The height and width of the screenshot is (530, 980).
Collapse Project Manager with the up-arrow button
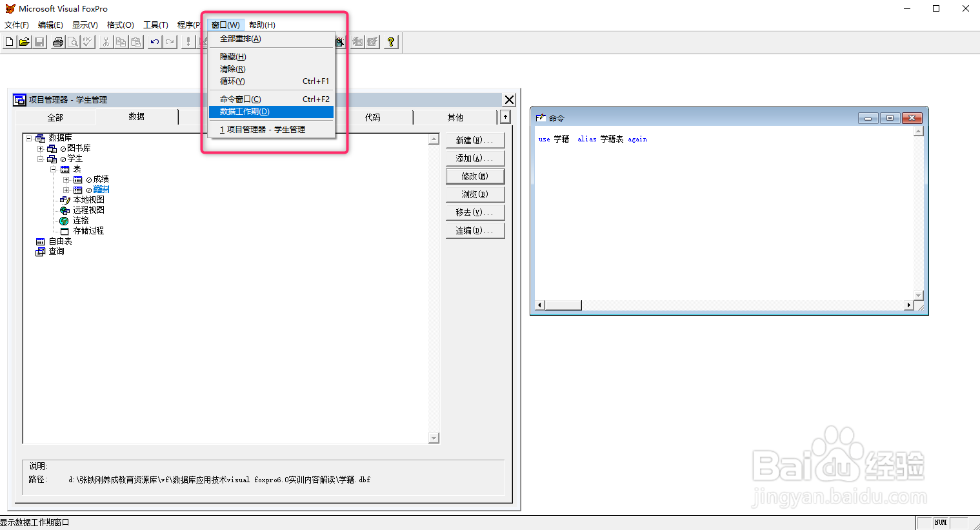(505, 117)
